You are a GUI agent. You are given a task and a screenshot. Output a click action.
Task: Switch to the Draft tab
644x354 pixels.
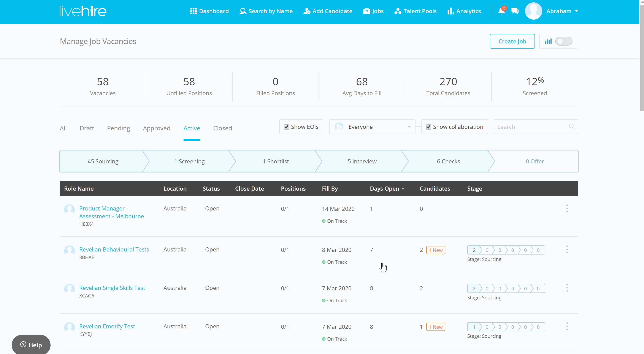pos(87,128)
